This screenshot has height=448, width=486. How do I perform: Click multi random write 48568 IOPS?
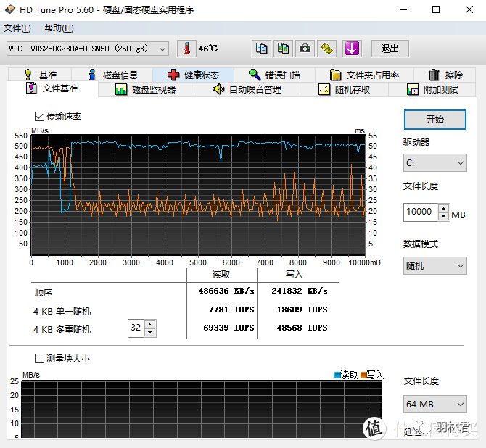click(x=302, y=328)
